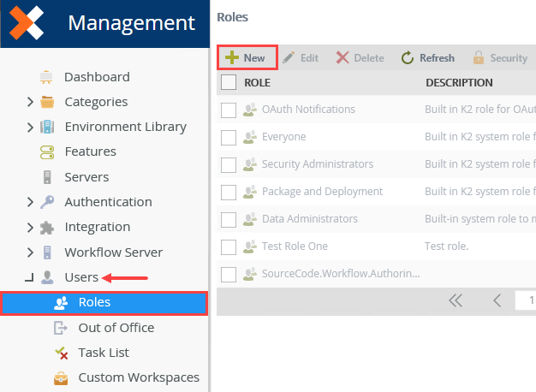Sort by the DESCRIPTION column header
The width and height of the screenshot is (536, 392).
(459, 83)
